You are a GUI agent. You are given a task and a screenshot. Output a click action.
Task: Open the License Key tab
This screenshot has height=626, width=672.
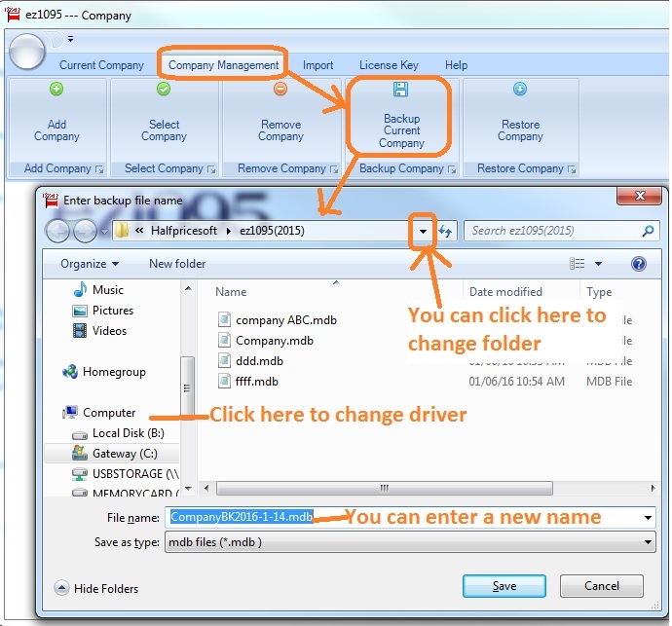(389, 65)
